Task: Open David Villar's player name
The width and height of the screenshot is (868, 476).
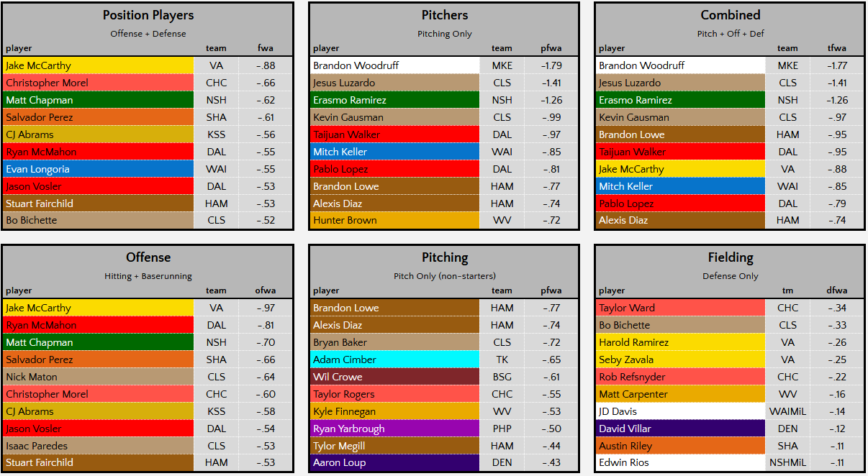Action: (624, 429)
